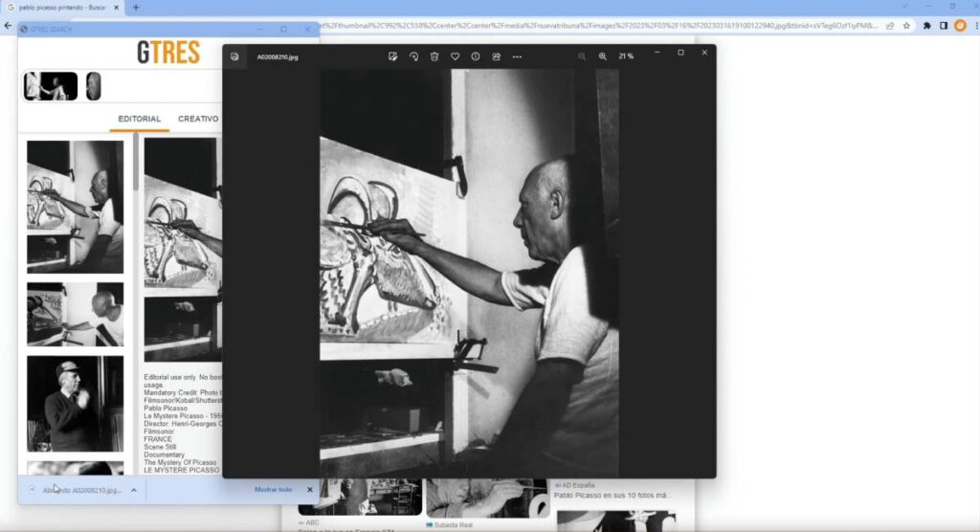Click the downloading A02008210.jpg item in download bar

tap(81, 491)
